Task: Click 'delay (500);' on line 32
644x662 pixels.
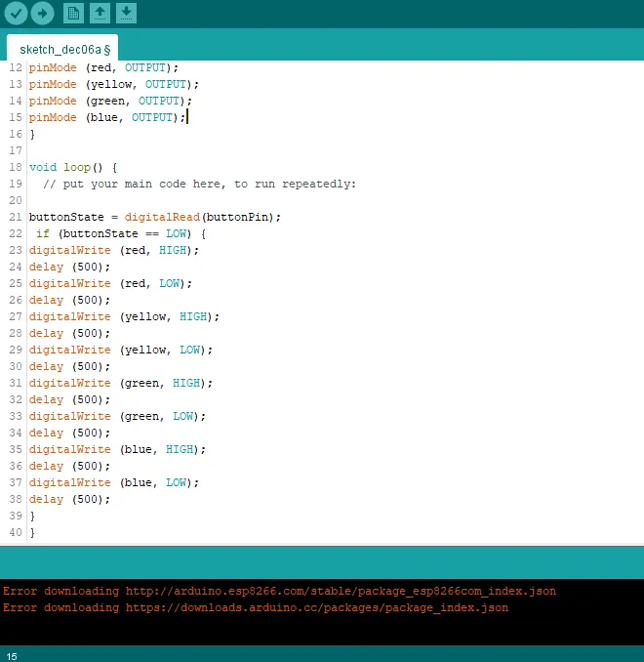Action: point(69,399)
